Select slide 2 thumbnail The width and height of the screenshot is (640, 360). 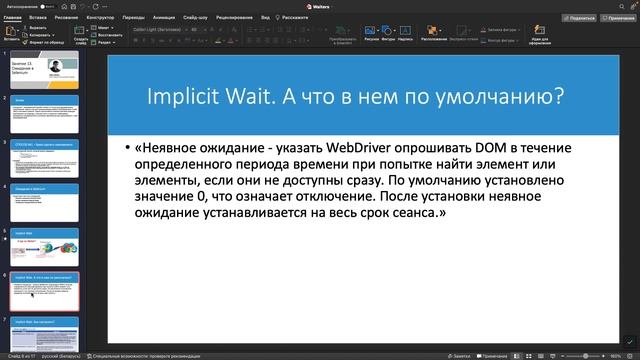(x=44, y=114)
